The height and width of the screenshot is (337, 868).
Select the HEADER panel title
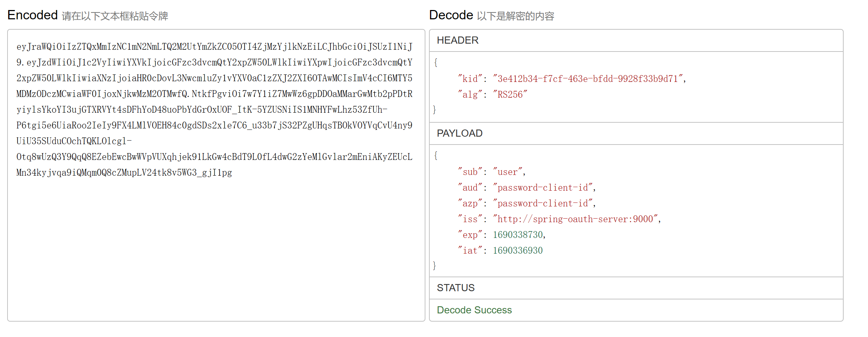tap(458, 40)
